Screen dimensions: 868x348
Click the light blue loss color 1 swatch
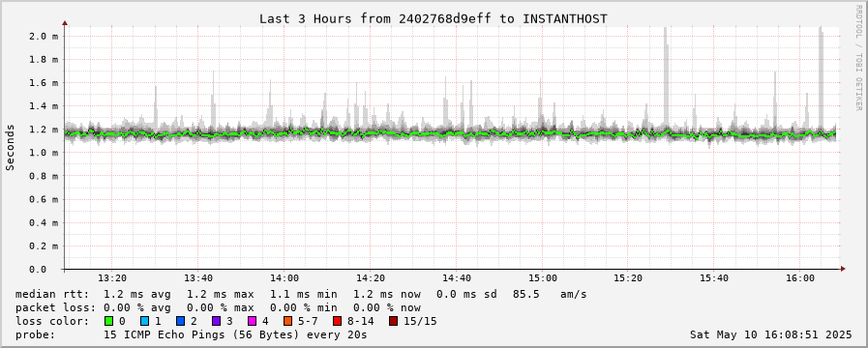pos(144,321)
